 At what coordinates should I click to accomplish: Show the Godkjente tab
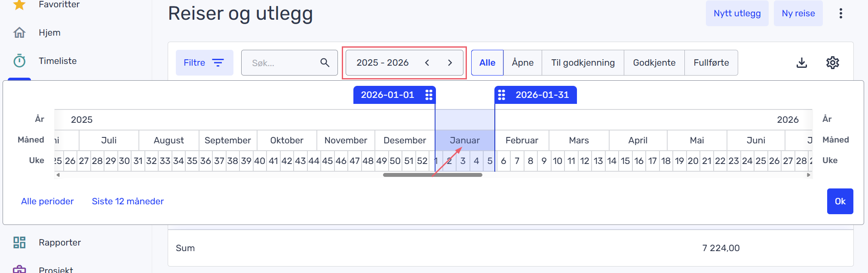click(654, 63)
